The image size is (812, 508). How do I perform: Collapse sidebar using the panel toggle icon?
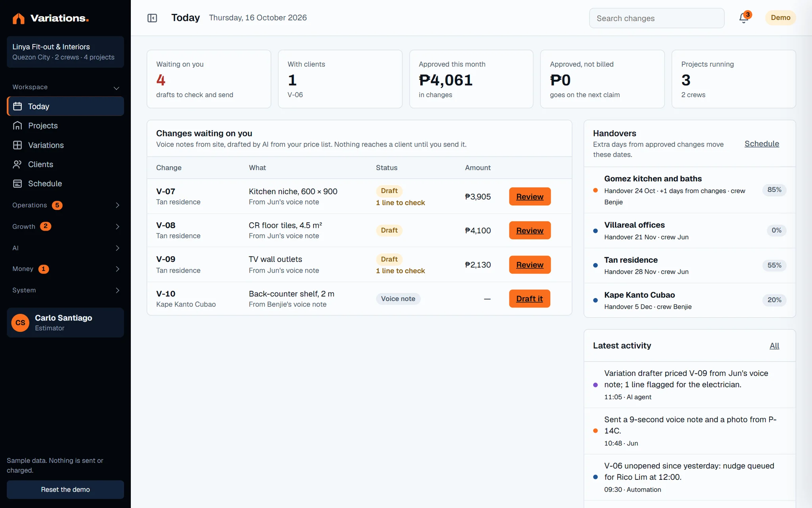[152, 18]
